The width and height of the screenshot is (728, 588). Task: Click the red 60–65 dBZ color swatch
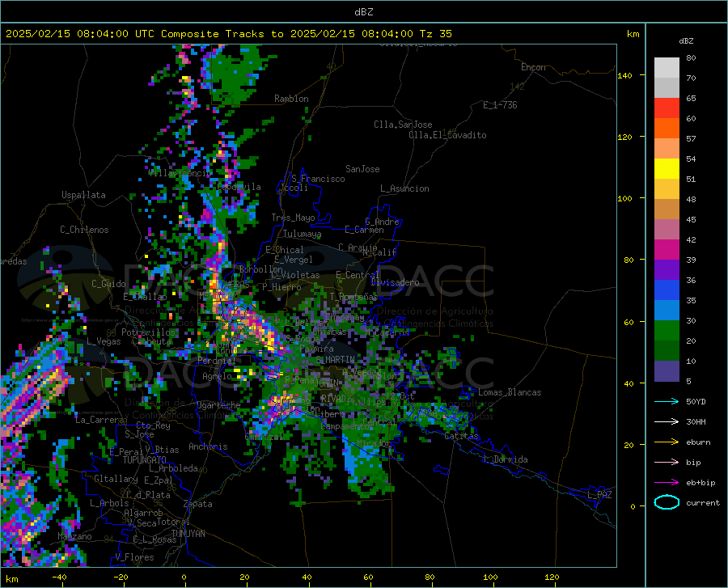coord(667,108)
